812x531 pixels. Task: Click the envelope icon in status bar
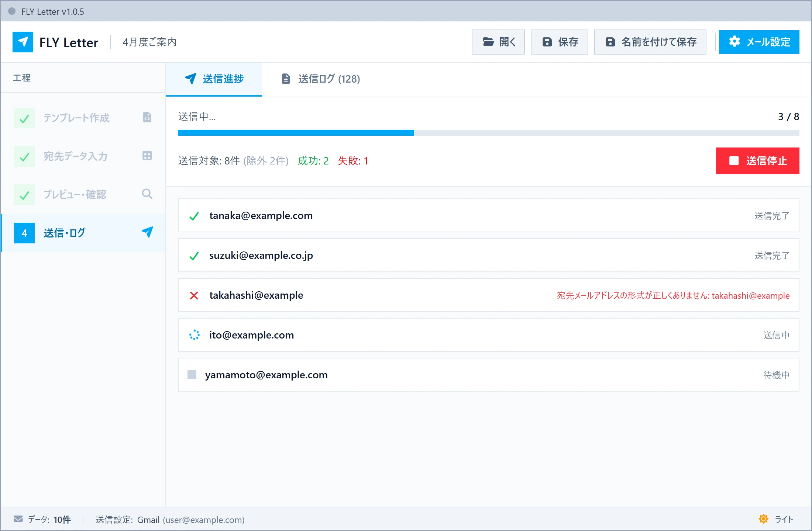pos(18,519)
